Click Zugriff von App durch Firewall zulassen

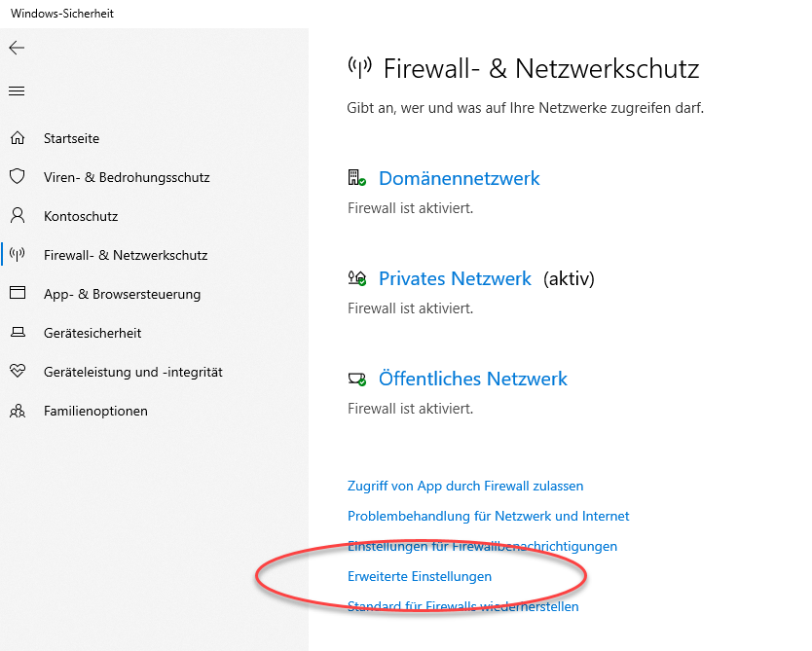point(465,486)
